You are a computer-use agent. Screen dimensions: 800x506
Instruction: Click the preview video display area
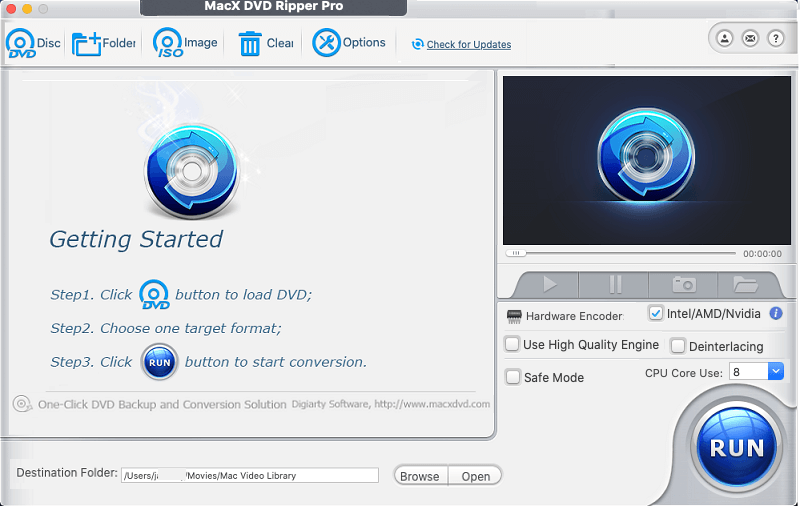click(646, 161)
